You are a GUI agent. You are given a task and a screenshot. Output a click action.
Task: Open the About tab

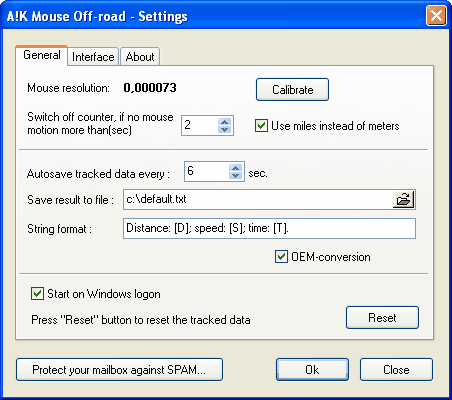click(140, 57)
